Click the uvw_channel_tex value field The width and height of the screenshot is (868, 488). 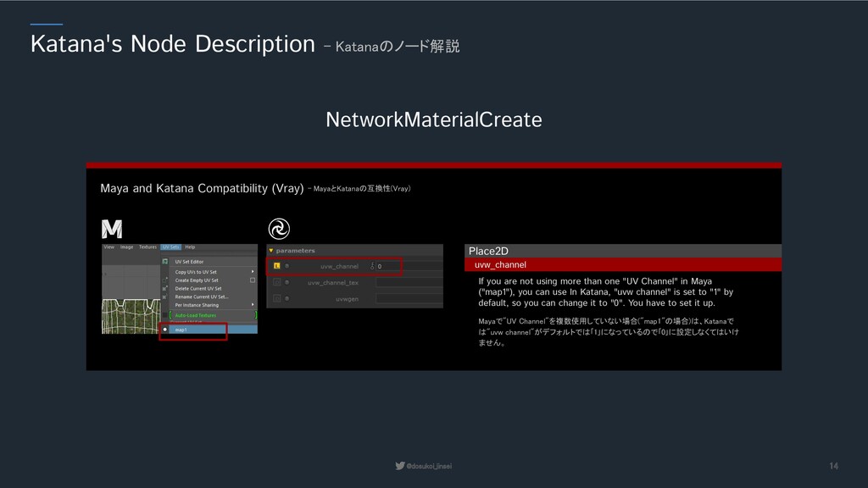pos(409,282)
